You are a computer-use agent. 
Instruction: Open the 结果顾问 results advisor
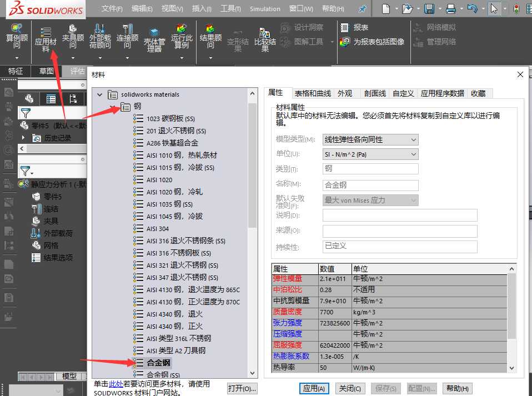coord(210,36)
